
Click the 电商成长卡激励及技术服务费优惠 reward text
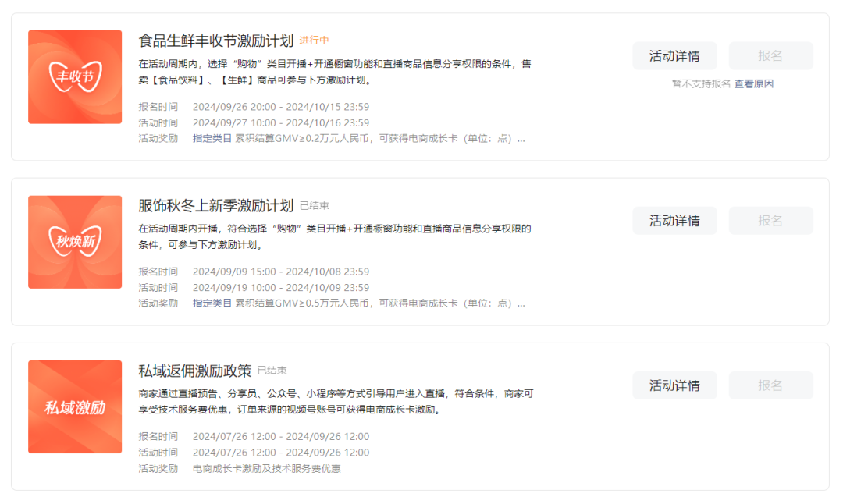click(266, 469)
